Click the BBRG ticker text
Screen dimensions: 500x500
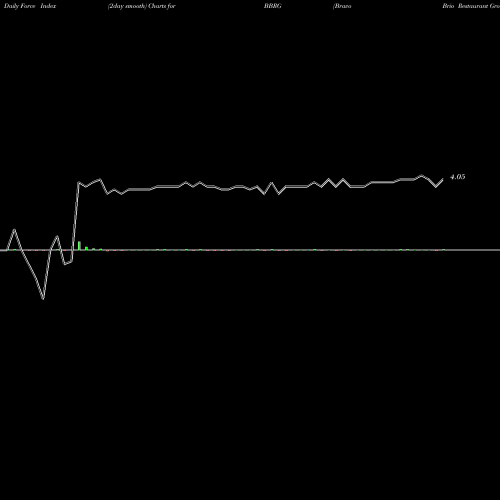click(x=273, y=6)
